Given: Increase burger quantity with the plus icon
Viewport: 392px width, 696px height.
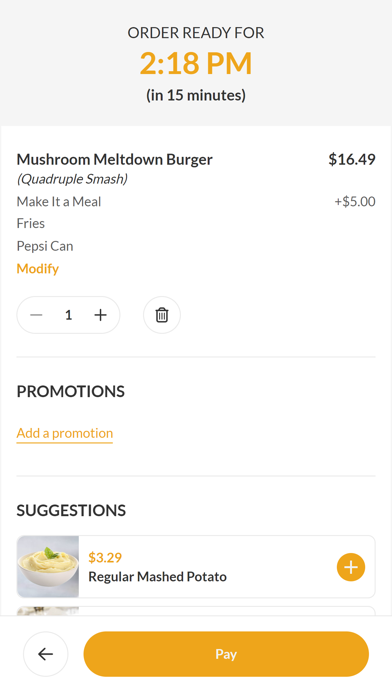Looking at the screenshot, I should click(x=101, y=315).
